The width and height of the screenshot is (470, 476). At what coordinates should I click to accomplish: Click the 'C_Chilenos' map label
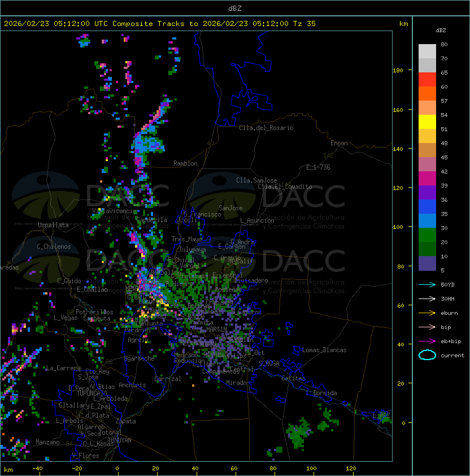[54, 246]
